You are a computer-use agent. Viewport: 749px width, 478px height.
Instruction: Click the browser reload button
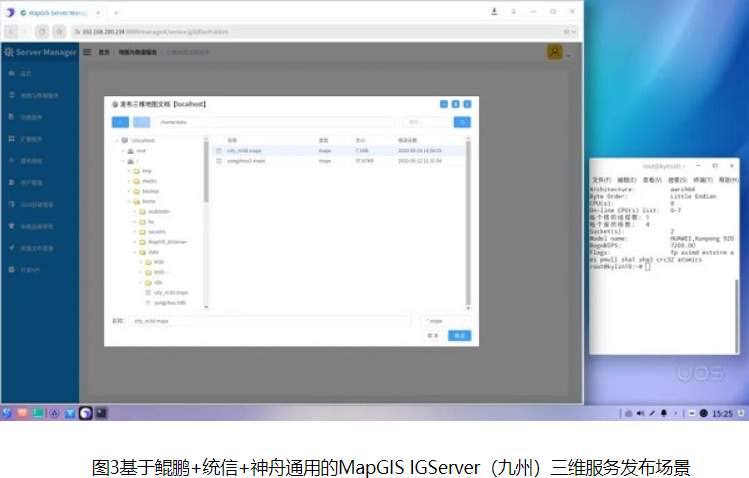tap(41, 32)
